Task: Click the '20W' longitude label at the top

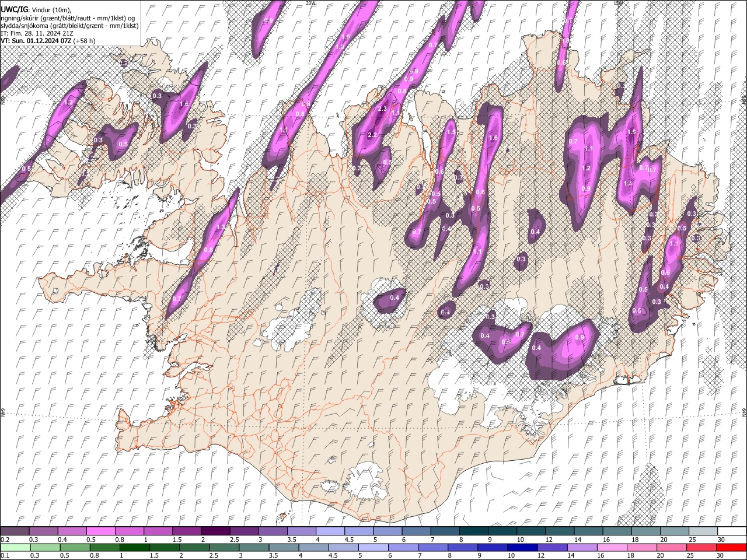Action: [310, 3]
